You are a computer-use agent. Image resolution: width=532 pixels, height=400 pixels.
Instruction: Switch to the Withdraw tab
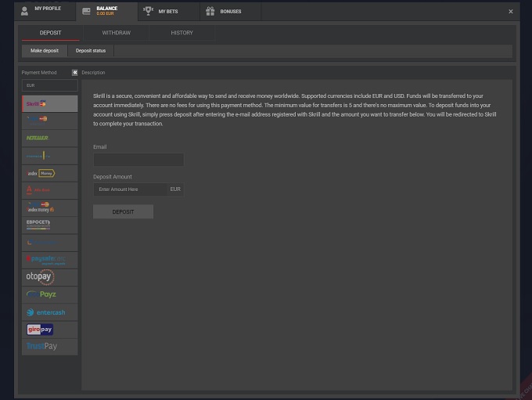coord(116,33)
